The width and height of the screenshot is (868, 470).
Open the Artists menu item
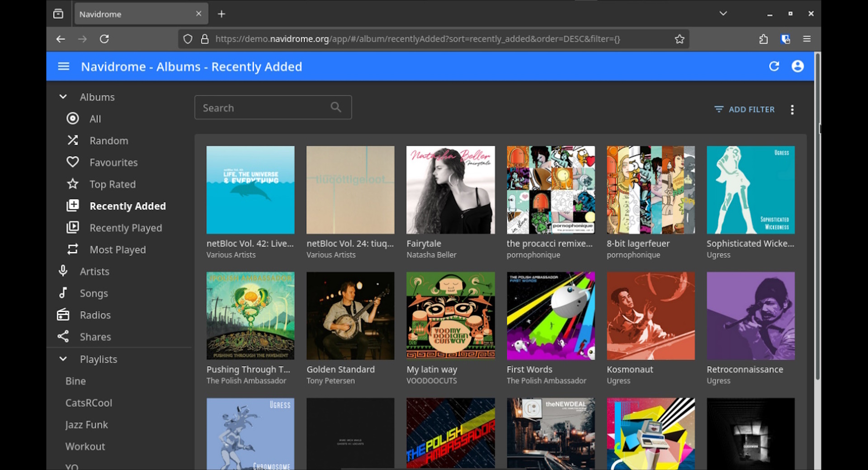click(x=94, y=271)
